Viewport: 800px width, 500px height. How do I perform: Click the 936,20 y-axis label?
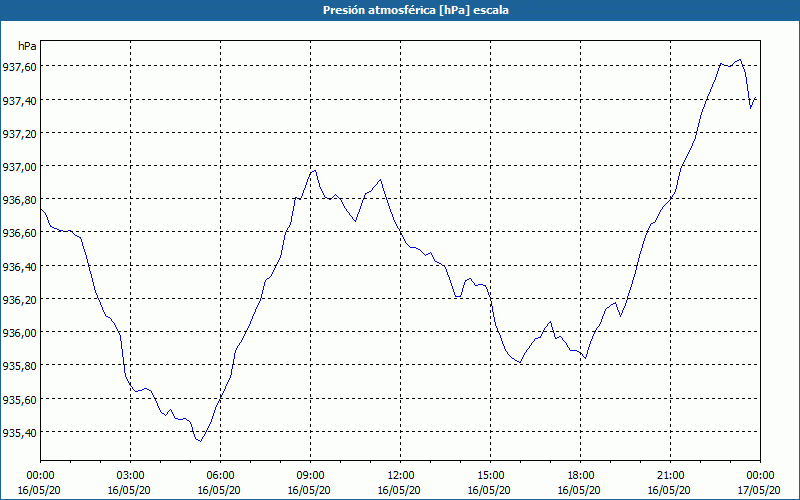click(19, 300)
